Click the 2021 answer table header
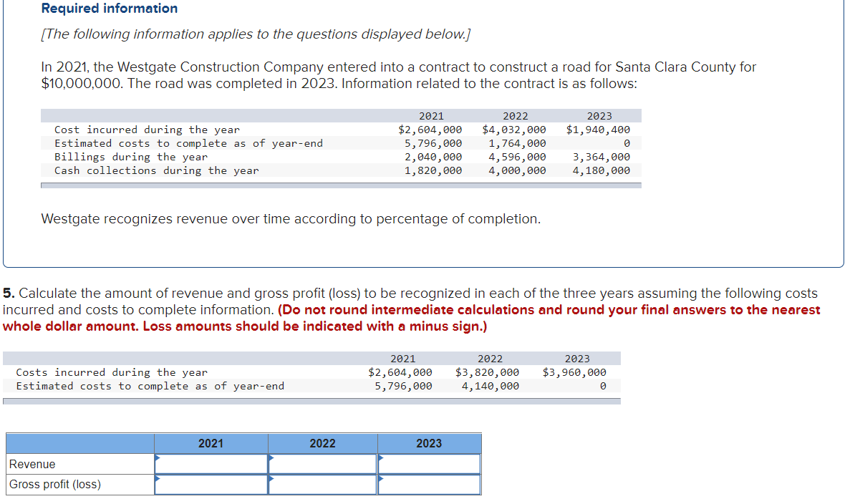This screenshot has width=860, height=504. pos(211,443)
